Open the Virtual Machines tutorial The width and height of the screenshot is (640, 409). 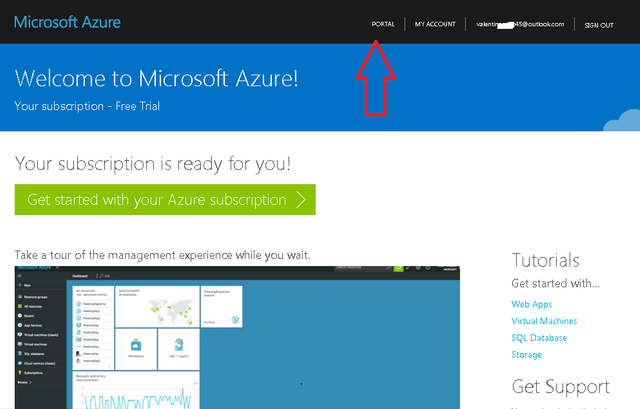coord(544,321)
